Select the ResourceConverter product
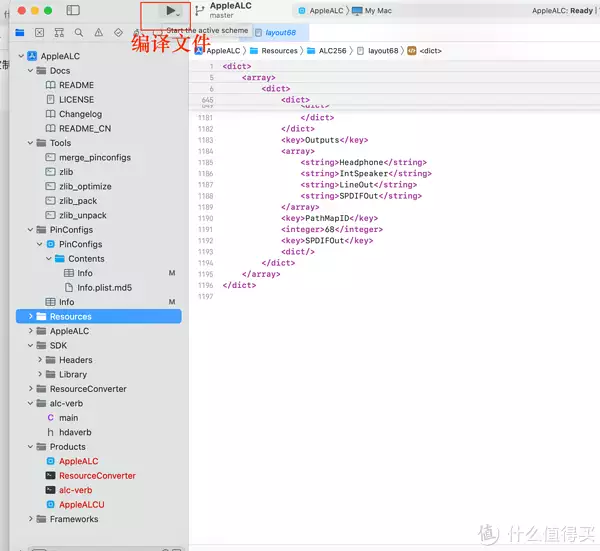The width and height of the screenshot is (600, 551). [x=97, y=476]
